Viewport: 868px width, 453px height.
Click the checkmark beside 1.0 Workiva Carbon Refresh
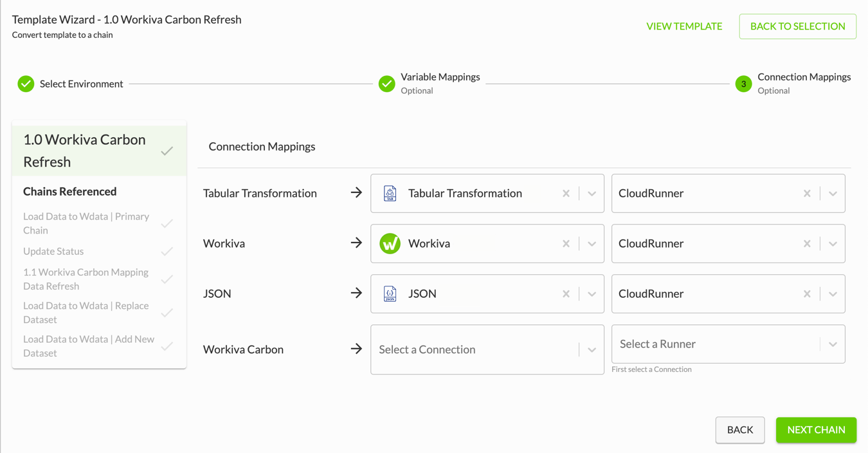(167, 151)
